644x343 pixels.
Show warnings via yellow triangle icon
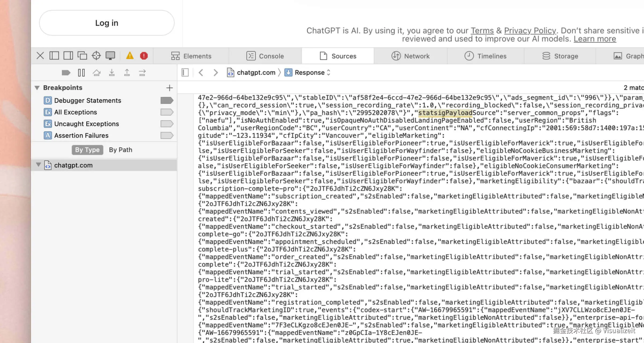point(130,56)
